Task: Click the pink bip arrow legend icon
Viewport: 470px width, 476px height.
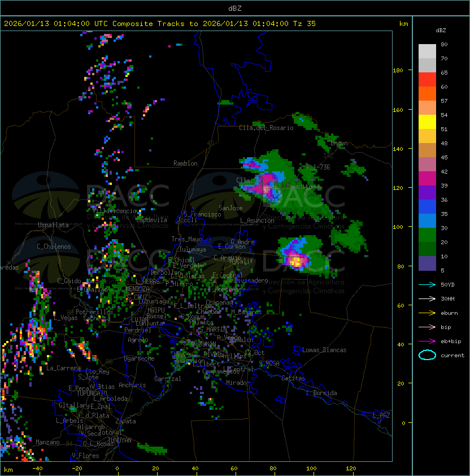Action: tap(427, 327)
